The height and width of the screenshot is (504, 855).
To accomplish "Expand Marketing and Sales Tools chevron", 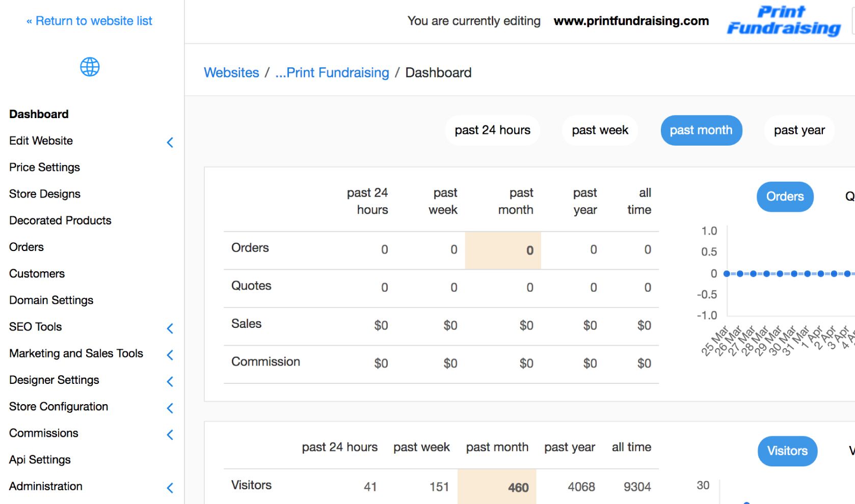I will point(170,355).
